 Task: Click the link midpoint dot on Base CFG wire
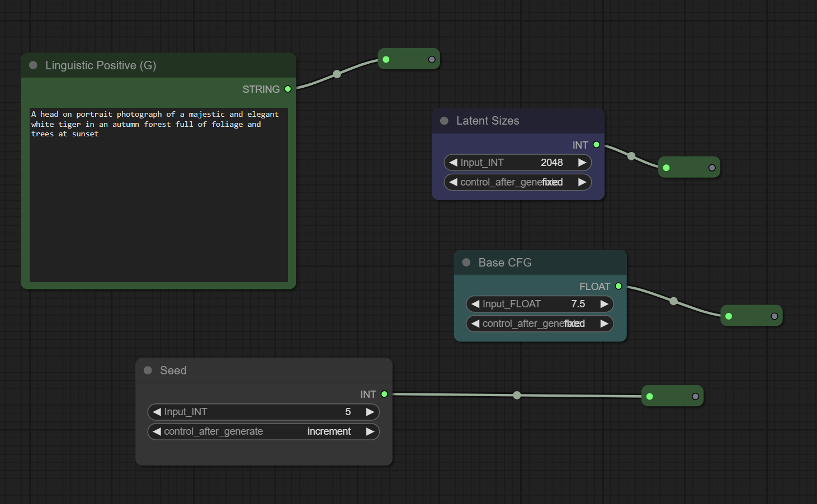(x=674, y=301)
